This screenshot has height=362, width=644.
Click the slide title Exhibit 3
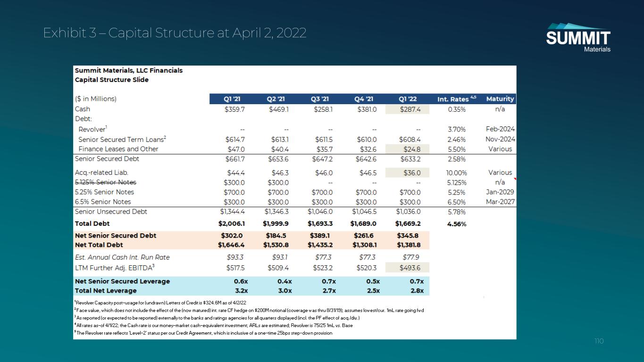point(175,33)
